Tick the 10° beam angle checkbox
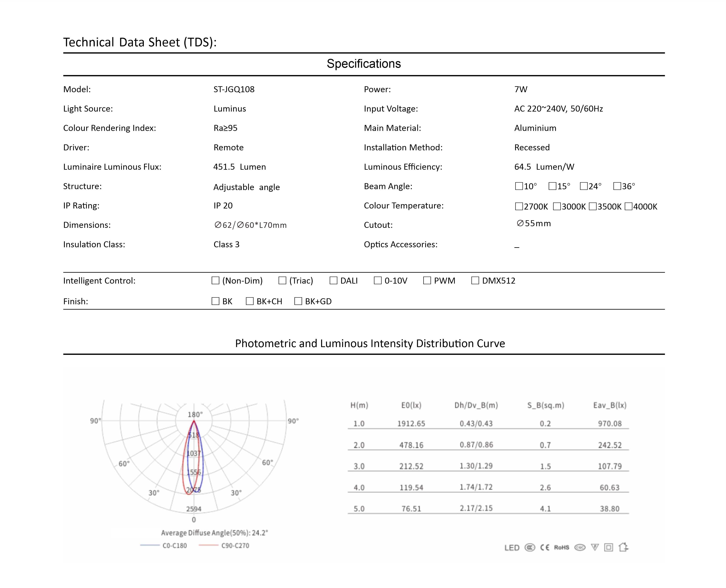726x588 pixels. click(519, 186)
